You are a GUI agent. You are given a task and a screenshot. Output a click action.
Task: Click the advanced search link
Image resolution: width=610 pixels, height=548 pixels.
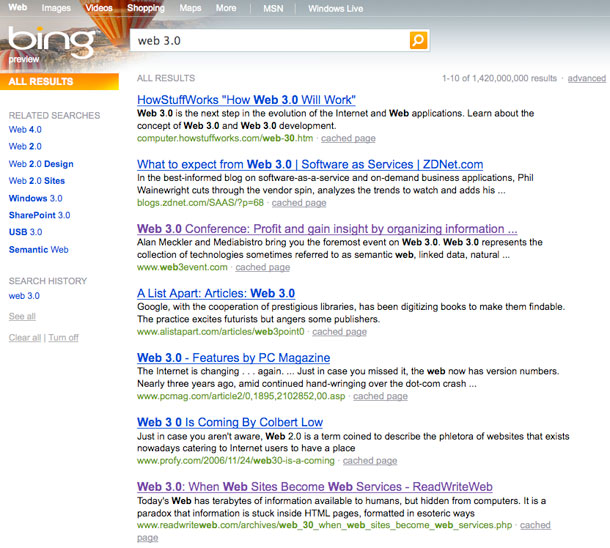coord(587,78)
